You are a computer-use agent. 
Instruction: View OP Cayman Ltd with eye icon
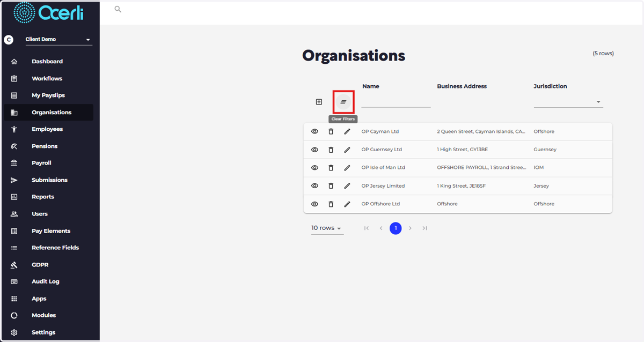tap(315, 132)
